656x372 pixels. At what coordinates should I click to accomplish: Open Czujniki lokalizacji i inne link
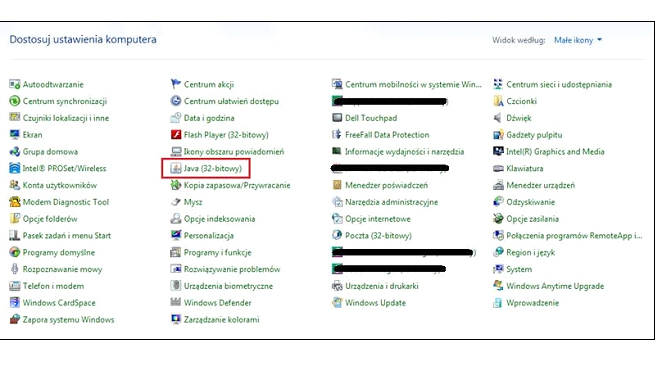(x=66, y=118)
